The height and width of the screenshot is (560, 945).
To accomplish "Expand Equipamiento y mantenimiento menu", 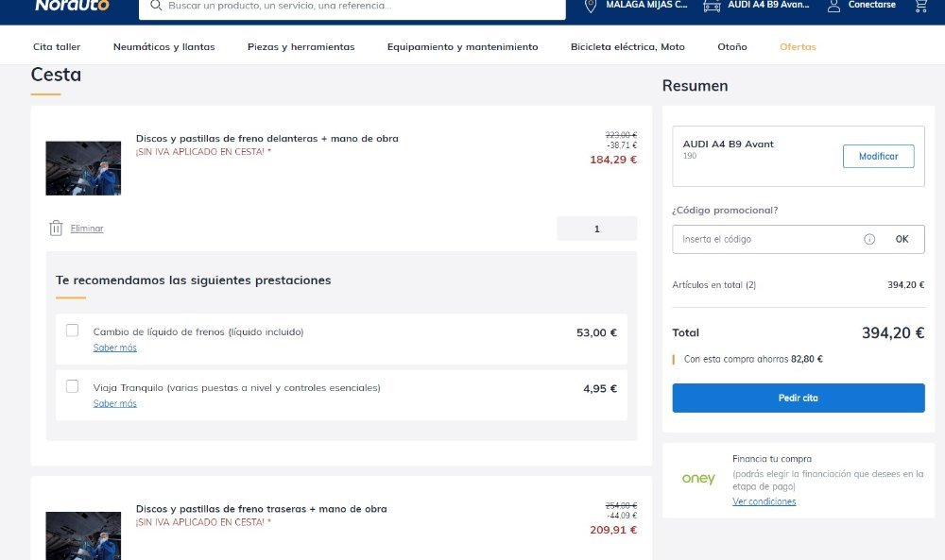I will [462, 47].
